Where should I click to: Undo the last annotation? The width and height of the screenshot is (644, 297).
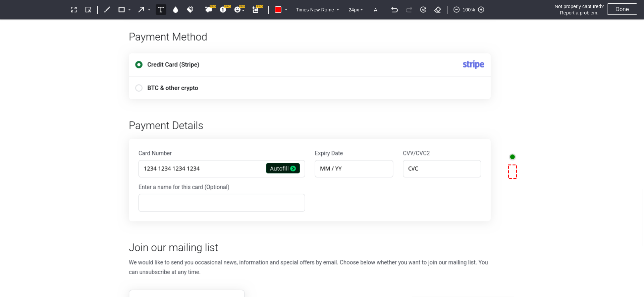tap(394, 10)
